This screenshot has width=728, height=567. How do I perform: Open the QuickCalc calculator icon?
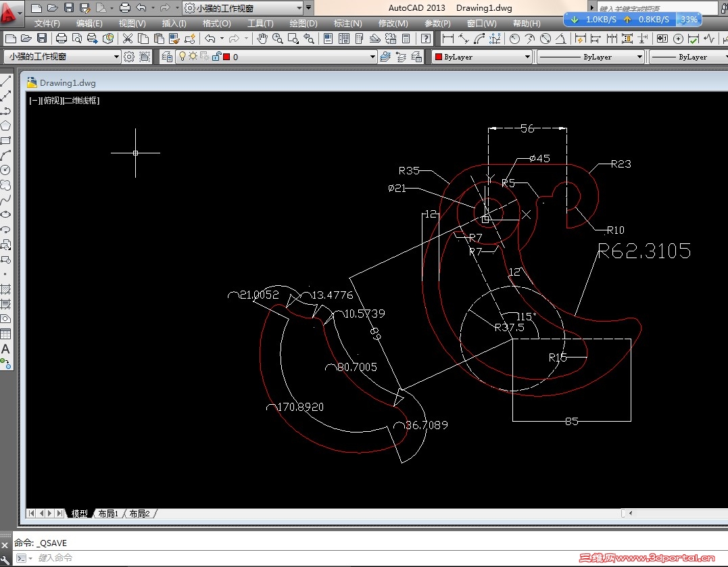tap(406, 39)
